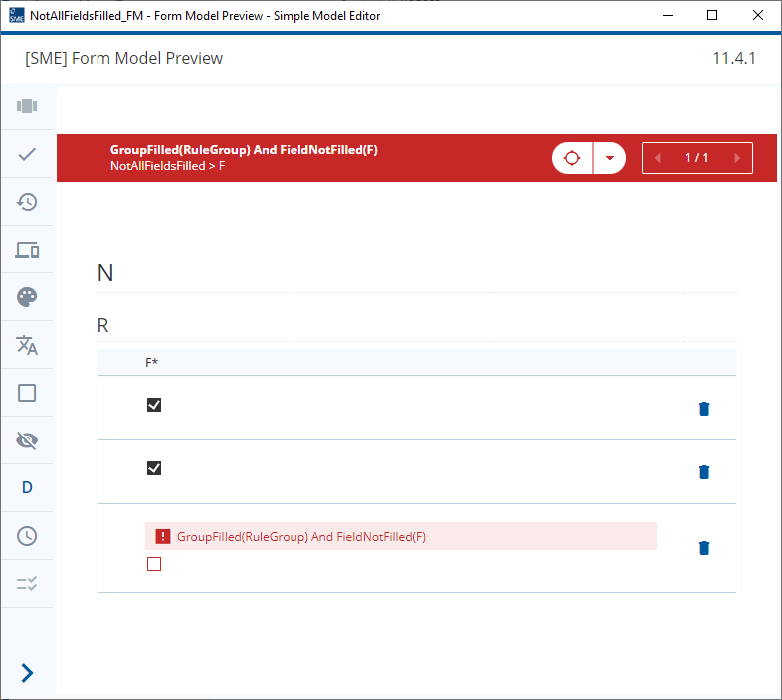Click the [SME] Form Model Preview title
The height and width of the screenshot is (700, 782).
(123, 58)
